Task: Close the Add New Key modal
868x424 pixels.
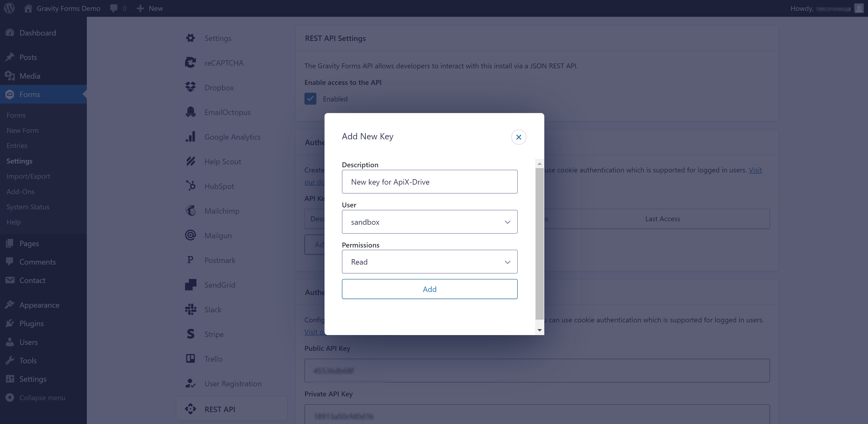Action: click(519, 137)
